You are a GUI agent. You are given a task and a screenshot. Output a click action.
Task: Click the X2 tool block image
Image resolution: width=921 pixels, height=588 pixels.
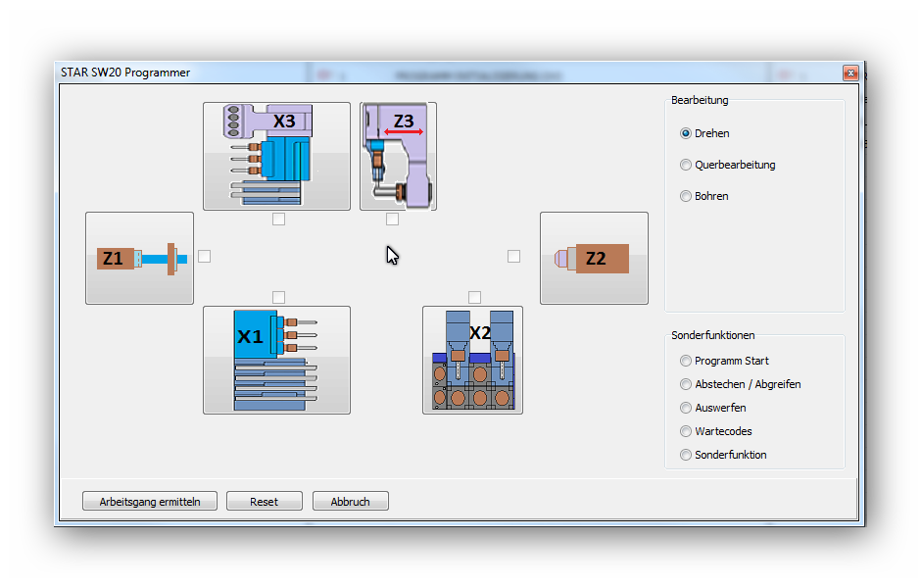[472, 360]
